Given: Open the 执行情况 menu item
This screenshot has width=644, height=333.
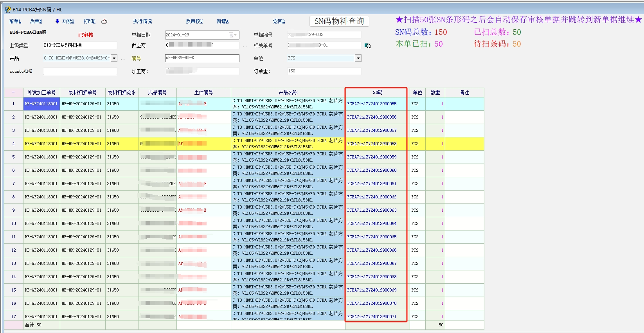Looking at the screenshot, I should pos(142,21).
